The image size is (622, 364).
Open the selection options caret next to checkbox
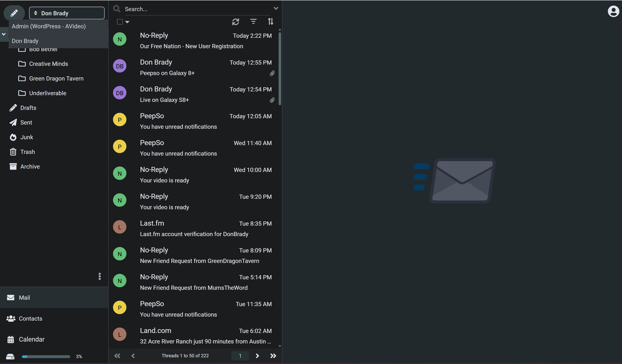[x=127, y=22]
